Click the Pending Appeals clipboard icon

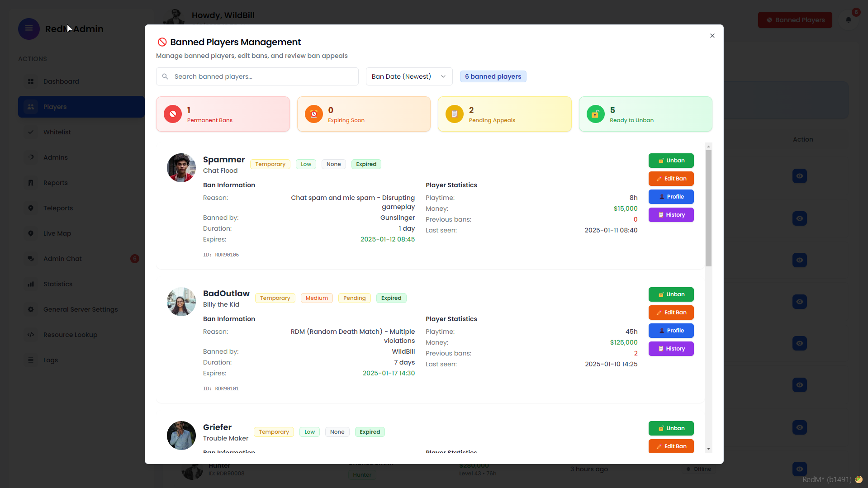[454, 114]
